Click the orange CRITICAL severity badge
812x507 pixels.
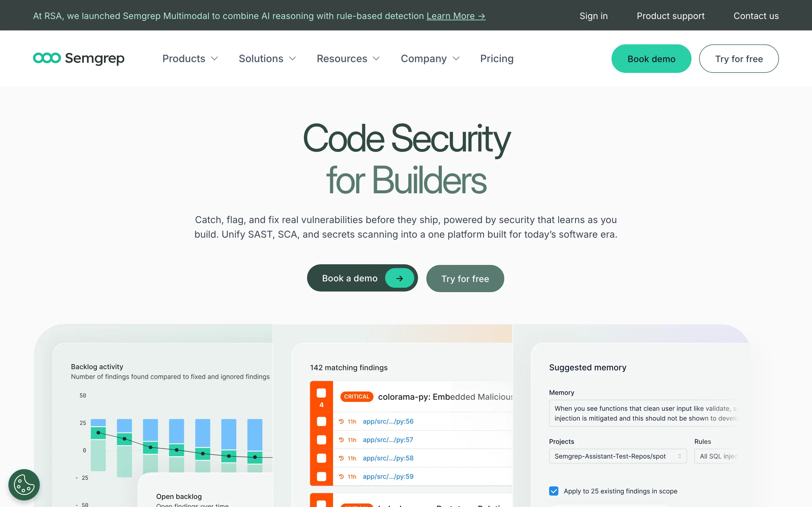[x=356, y=397]
